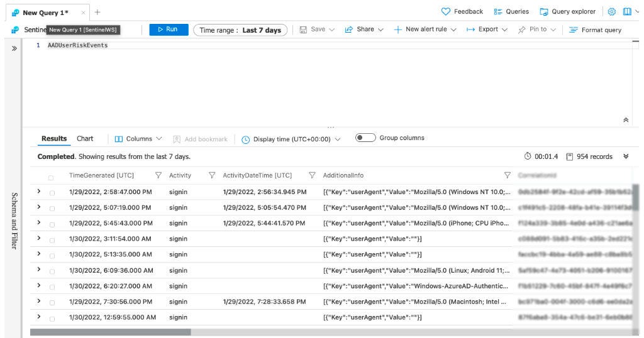
Task: Open the Save dropdown arrow
Action: (332, 30)
